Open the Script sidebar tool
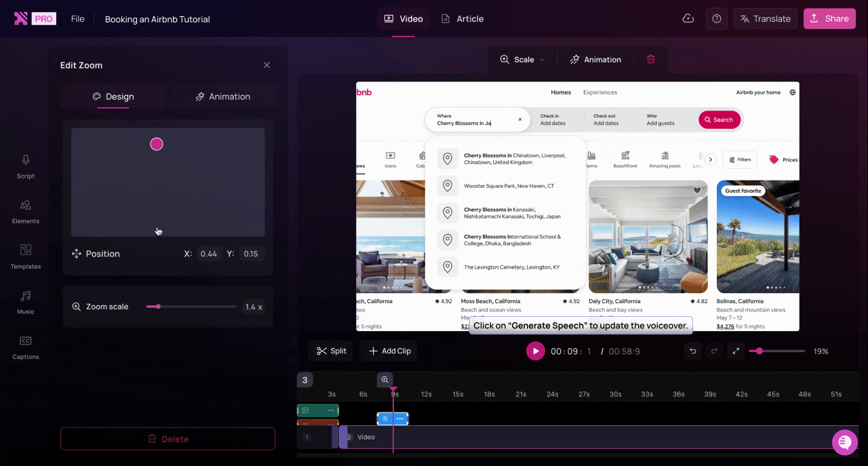The height and width of the screenshot is (466, 868). (x=26, y=166)
